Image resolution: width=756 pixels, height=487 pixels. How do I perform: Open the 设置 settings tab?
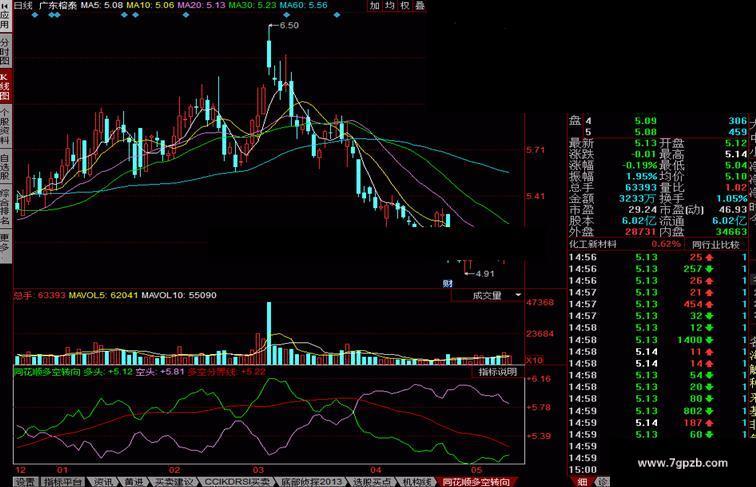(x=26, y=482)
